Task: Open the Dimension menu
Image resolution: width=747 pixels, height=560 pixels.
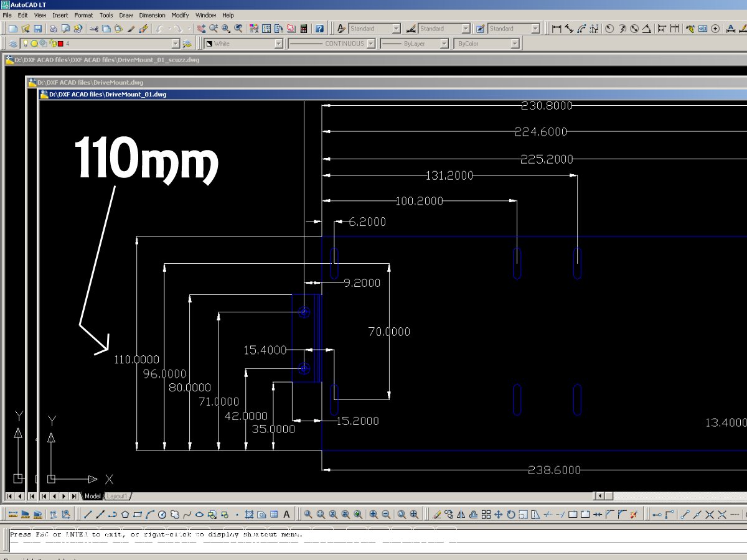Action: coord(152,15)
